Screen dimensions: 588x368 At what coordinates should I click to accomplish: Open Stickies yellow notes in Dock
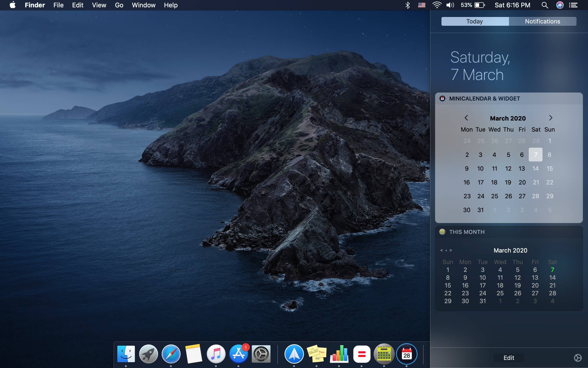317,354
